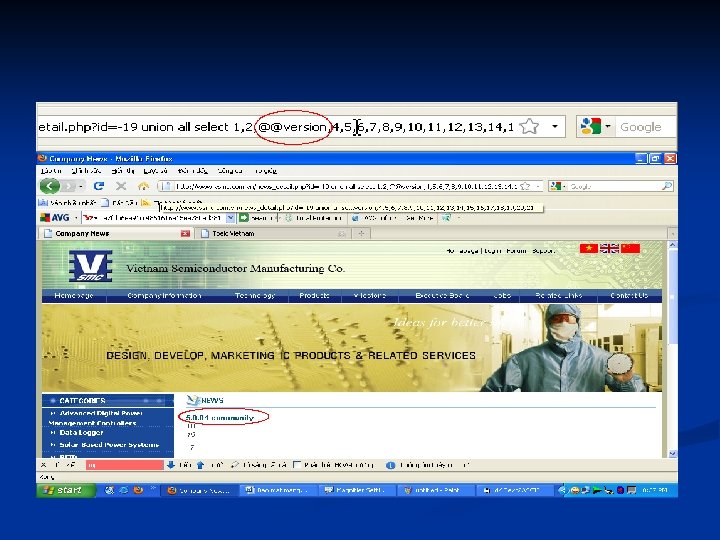Select the Vietnam flag language icon
This screenshot has width=720, height=540.
click(x=588, y=248)
